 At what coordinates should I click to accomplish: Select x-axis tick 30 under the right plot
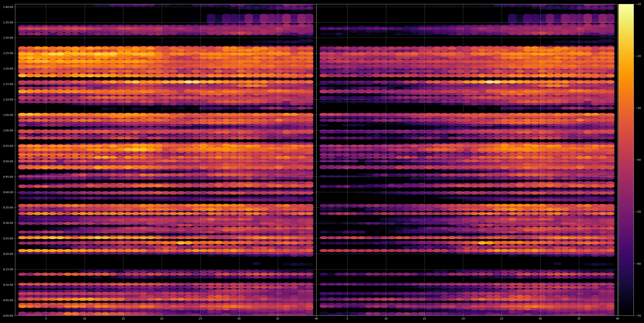pyautogui.click(x=540, y=319)
